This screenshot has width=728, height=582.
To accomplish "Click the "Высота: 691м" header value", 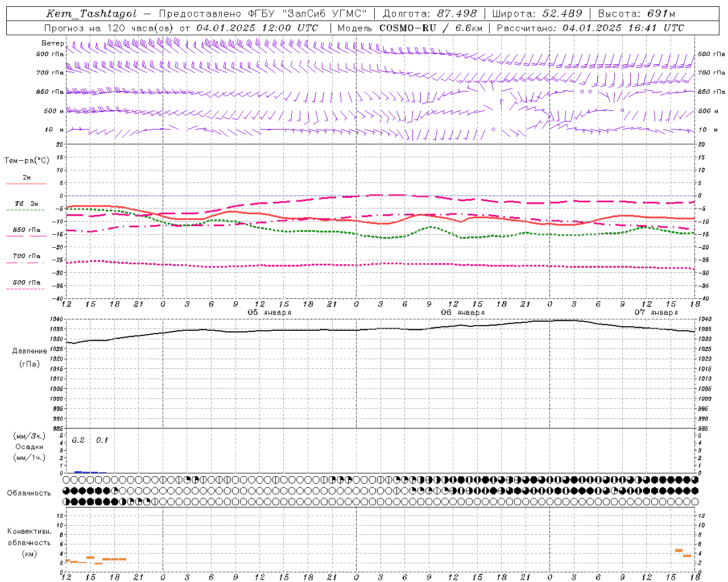I will point(636,14).
